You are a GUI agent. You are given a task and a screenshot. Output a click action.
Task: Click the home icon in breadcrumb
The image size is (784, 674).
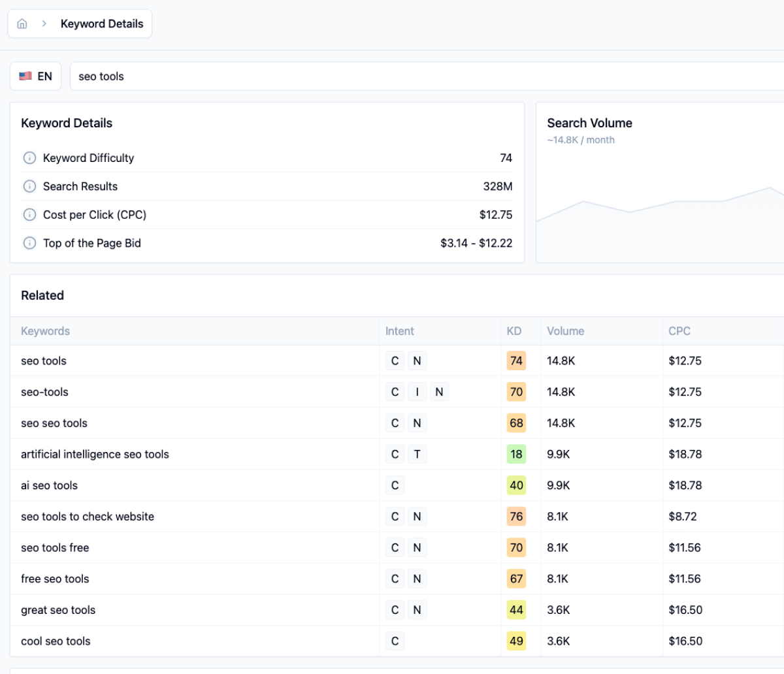tap(22, 24)
